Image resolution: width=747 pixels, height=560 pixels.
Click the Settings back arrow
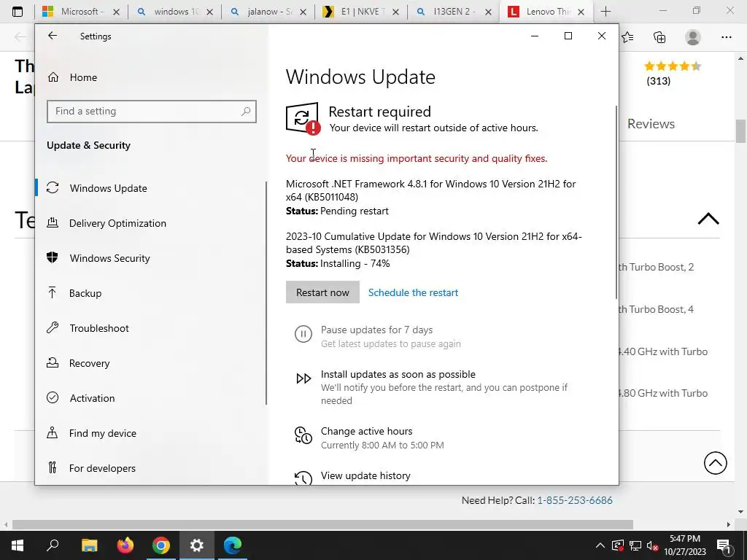[x=53, y=36]
